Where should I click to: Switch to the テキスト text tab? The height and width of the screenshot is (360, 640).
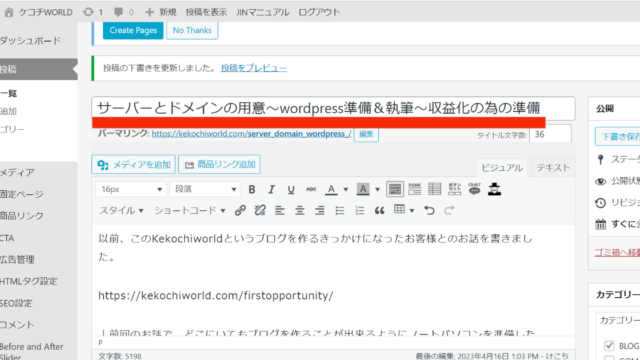[x=553, y=168]
